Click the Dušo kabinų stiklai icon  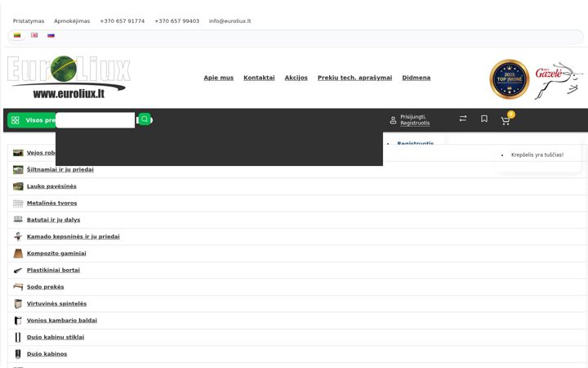tap(18, 337)
